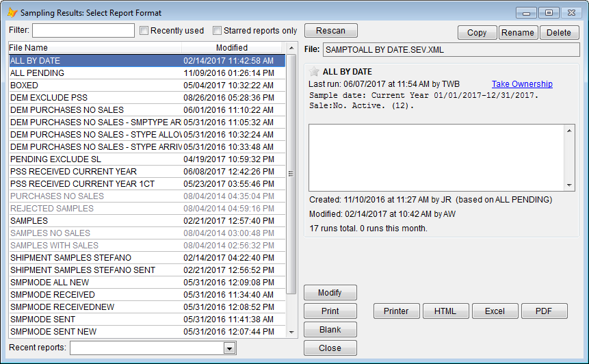Select SMPMODE SENT NEW report
This screenshot has height=364, width=589.
[147, 332]
